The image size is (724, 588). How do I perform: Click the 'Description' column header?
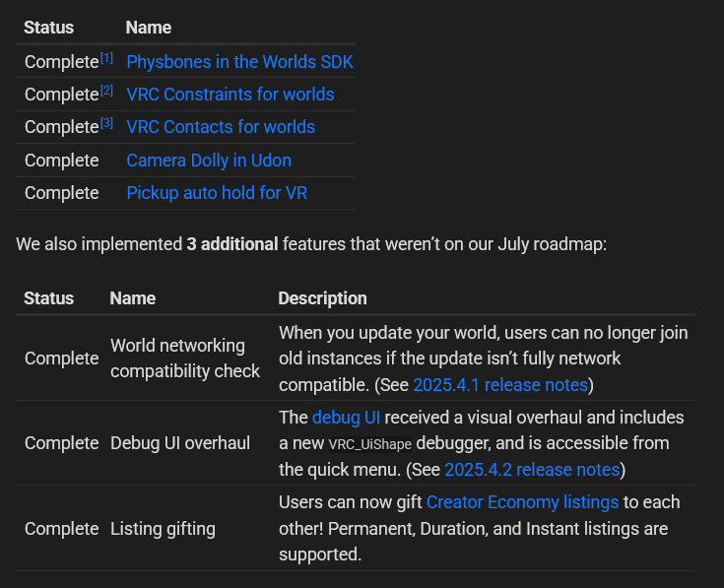click(322, 298)
